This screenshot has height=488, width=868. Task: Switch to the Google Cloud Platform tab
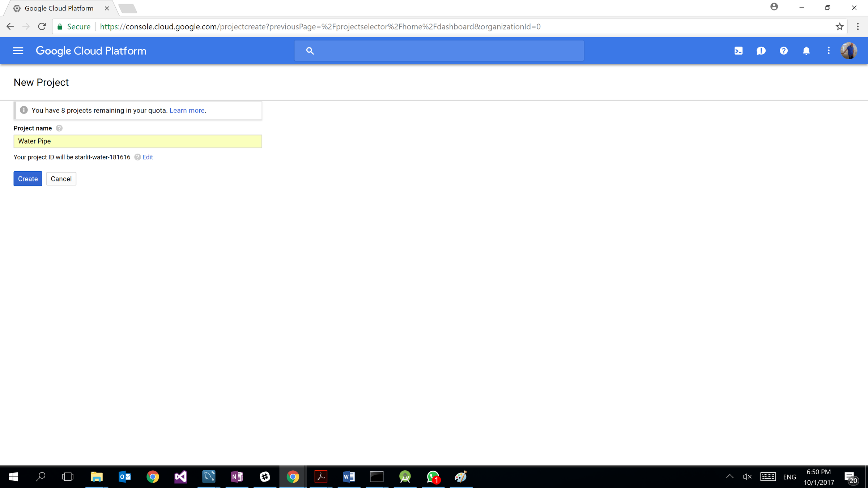tap(60, 8)
